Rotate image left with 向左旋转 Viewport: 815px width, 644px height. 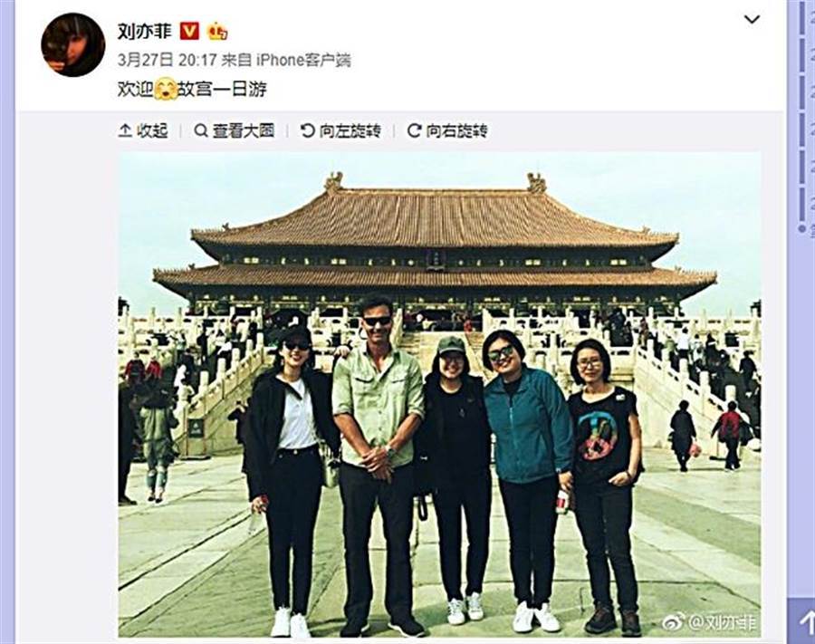[341, 130]
